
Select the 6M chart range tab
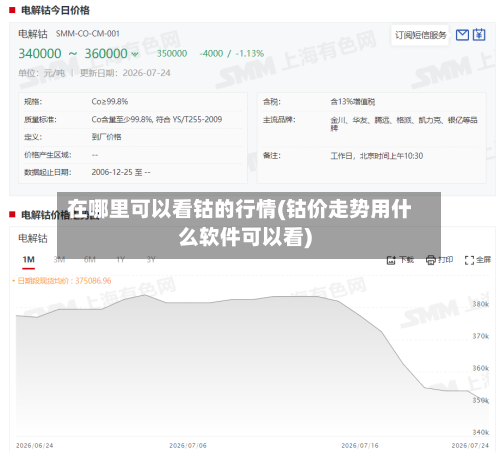(90, 259)
